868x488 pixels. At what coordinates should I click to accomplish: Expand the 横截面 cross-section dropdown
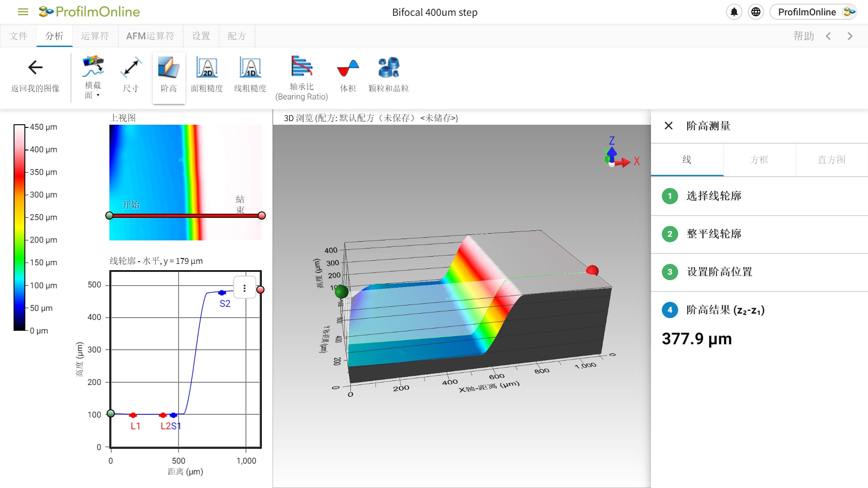93,78
